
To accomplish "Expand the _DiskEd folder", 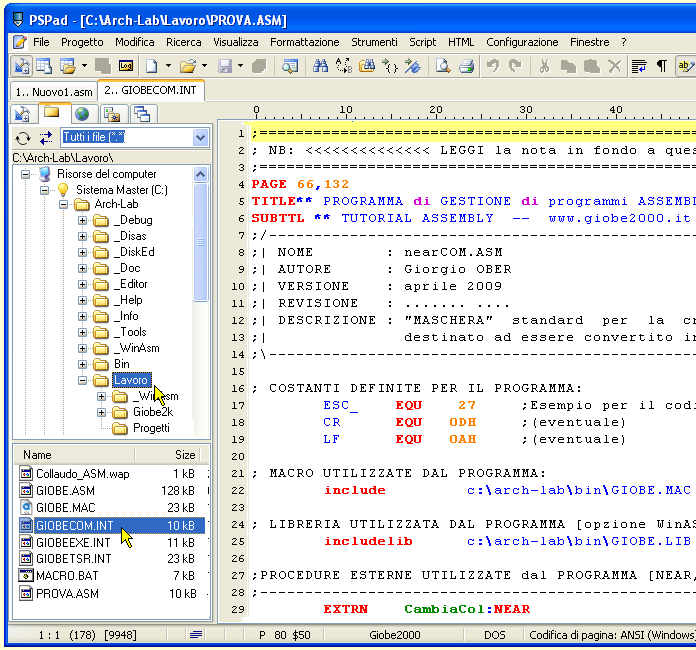I will pyautogui.click(x=83, y=252).
